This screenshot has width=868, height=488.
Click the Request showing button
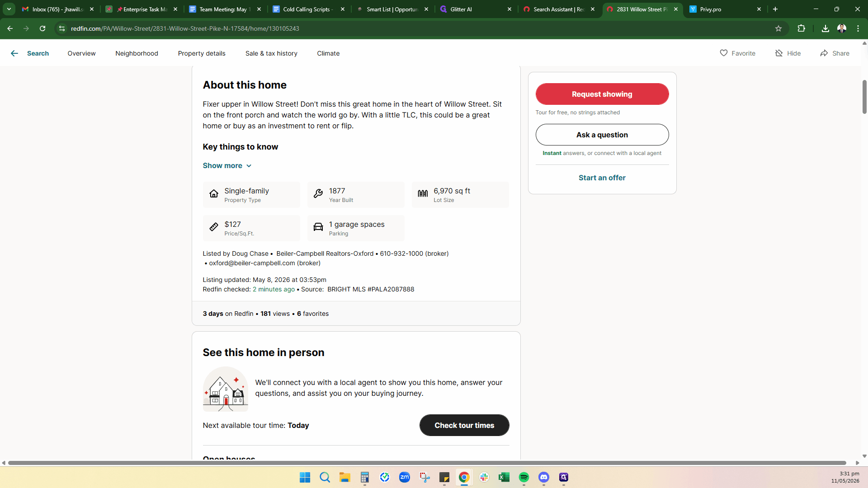(x=602, y=94)
